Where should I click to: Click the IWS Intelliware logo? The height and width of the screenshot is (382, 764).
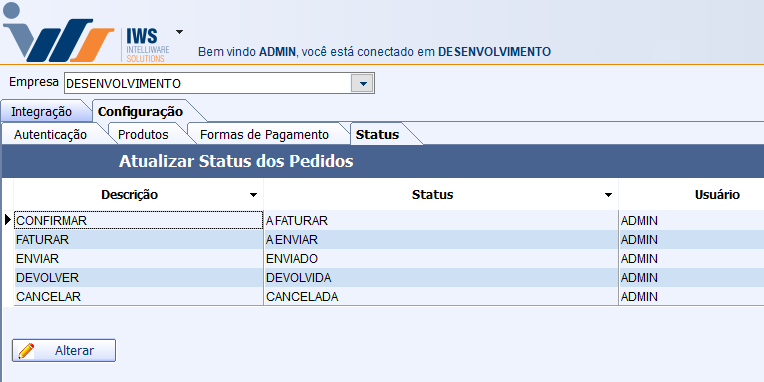tap(86, 33)
